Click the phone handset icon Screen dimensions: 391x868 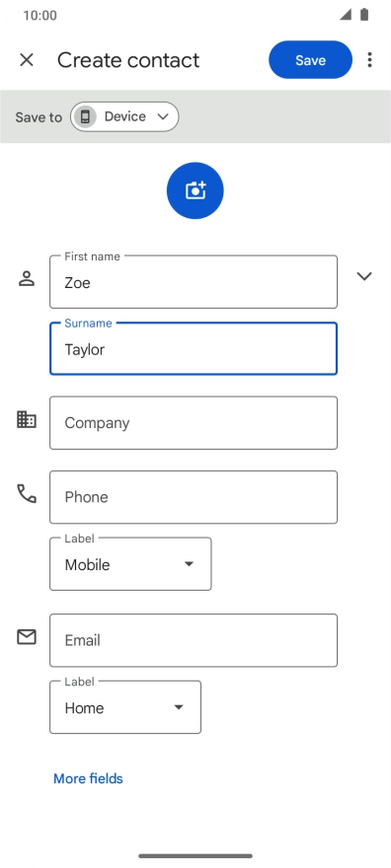(26, 493)
